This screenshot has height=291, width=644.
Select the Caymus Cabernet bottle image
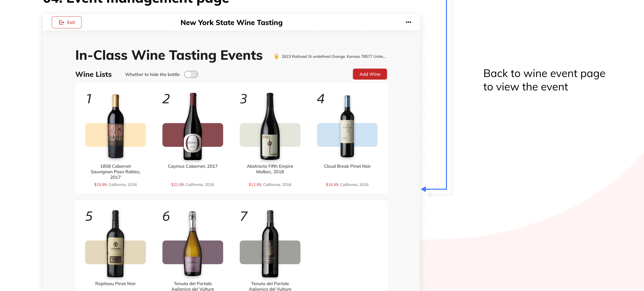193,126
